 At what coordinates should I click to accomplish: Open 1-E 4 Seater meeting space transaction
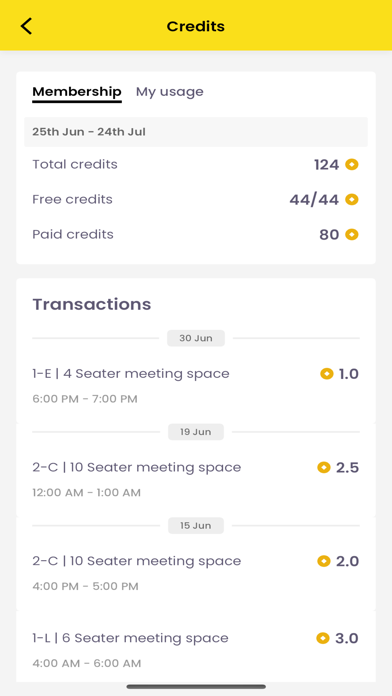[196, 385]
